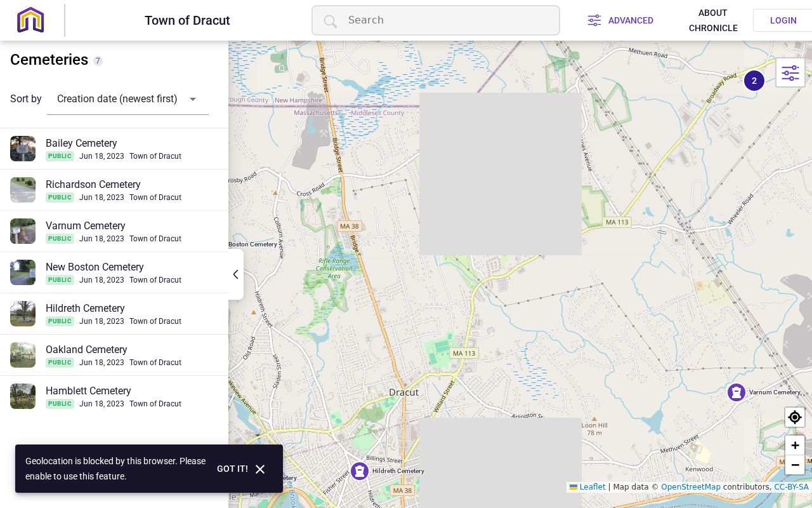The height and width of the screenshot is (508, 812).
Task: Open Richardson Cemetery thumbnail
Action: click(23, 190)
